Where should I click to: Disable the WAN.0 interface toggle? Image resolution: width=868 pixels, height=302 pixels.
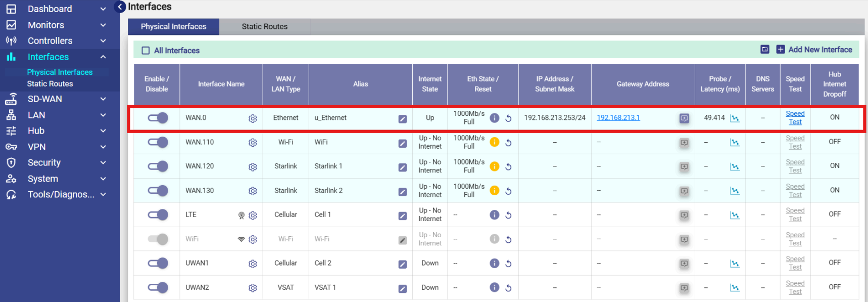click(x=158, y=118)
